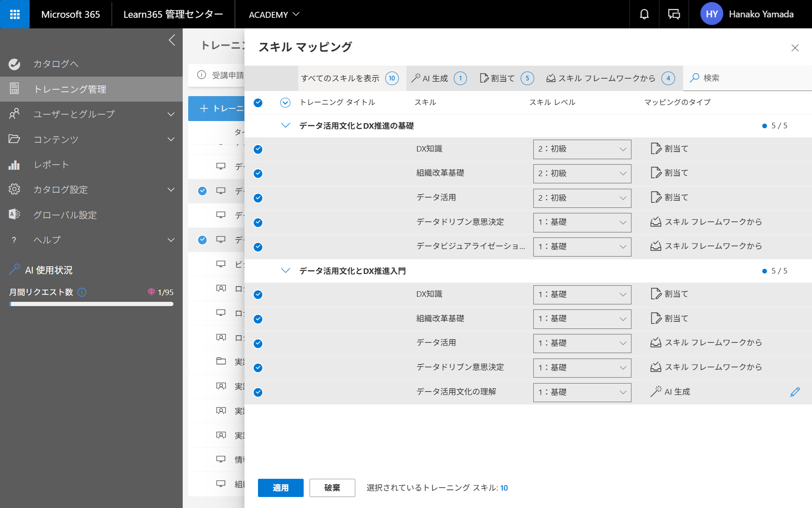812x508 pixels.
Task: Click the ヘルプ question mark icon
Action: point(14,240)
